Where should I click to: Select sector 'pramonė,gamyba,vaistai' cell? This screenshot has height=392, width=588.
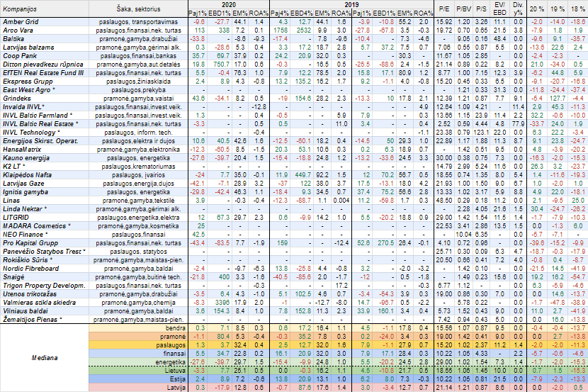point(138,99)
